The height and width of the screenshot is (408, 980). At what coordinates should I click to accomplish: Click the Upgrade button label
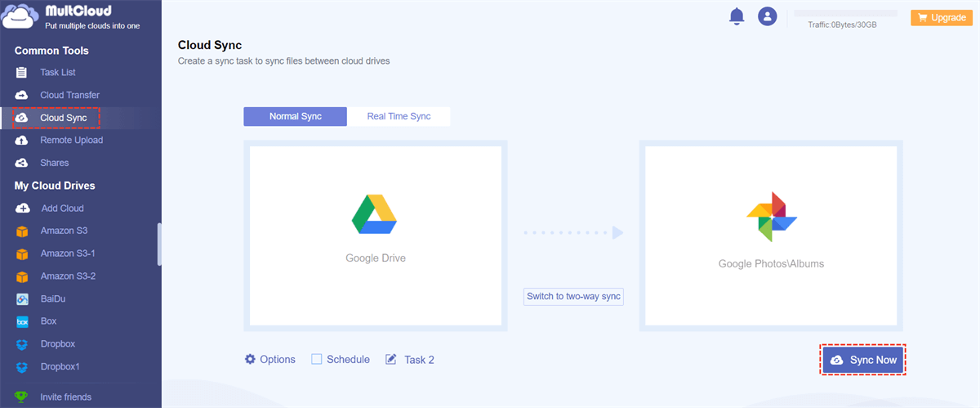pyautogui.click(x=948, y=17)
